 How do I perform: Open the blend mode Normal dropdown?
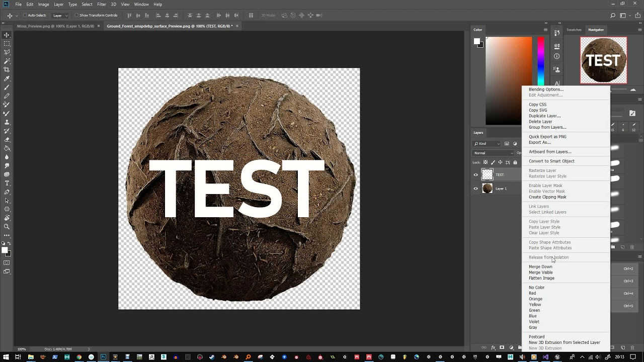point(493,153)
